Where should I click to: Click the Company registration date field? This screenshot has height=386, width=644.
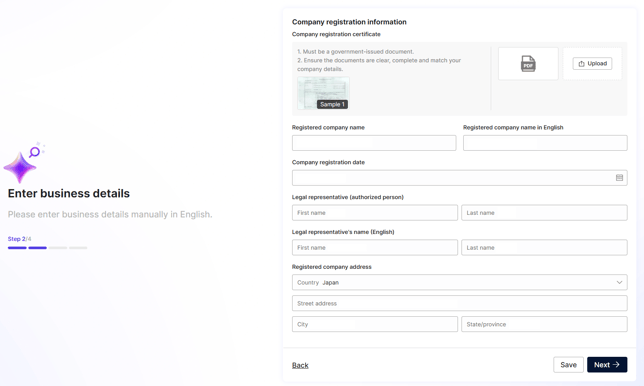460,178
